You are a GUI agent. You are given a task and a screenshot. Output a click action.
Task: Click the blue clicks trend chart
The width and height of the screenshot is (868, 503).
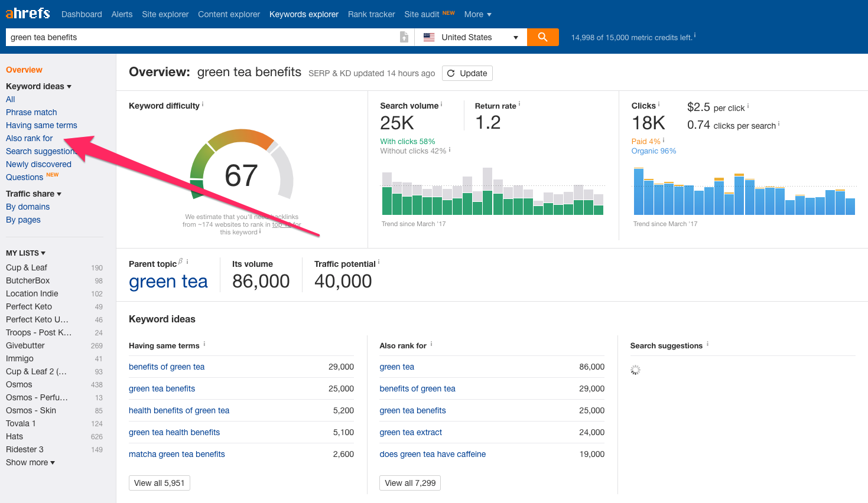[x=744, y=191]
